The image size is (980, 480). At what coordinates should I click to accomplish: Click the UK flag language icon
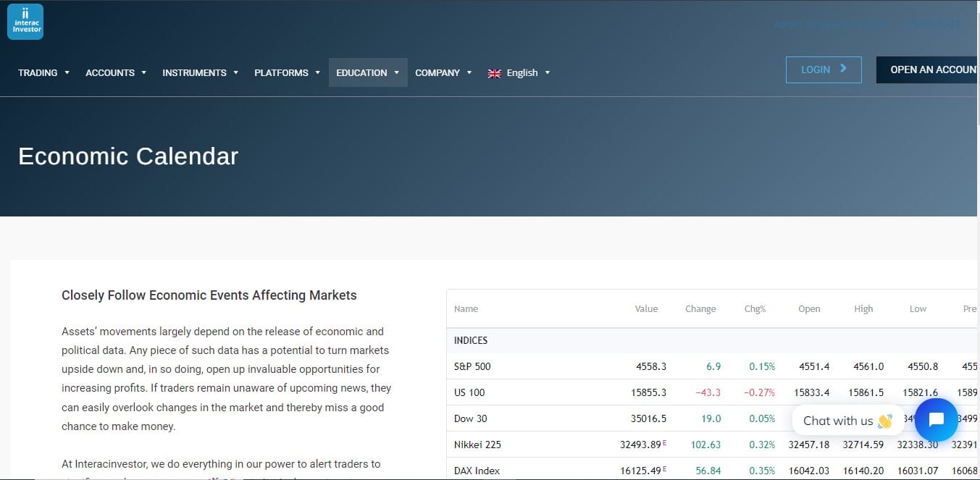(495, 73)
